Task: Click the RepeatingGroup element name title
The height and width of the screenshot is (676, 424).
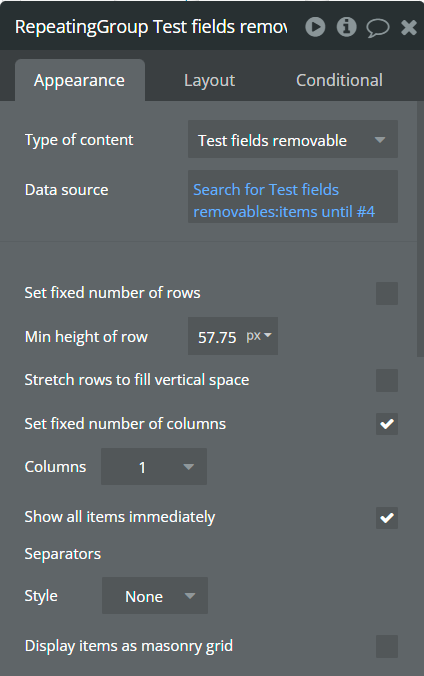Action: coord(151,27)
